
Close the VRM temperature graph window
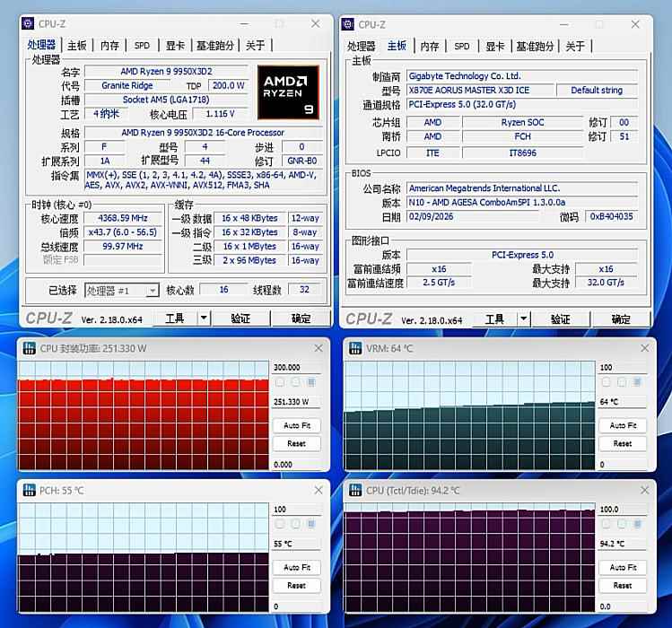pyautogui.click(x=644, y=348)
